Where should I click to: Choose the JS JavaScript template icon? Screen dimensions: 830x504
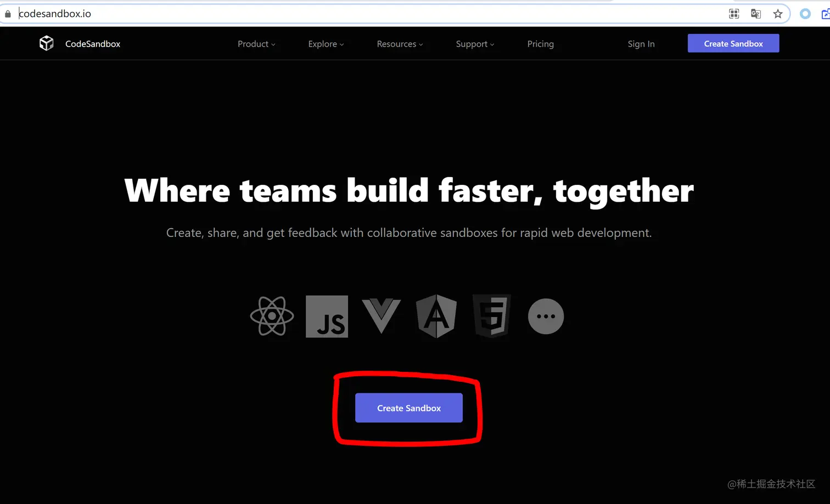(327, 316)
